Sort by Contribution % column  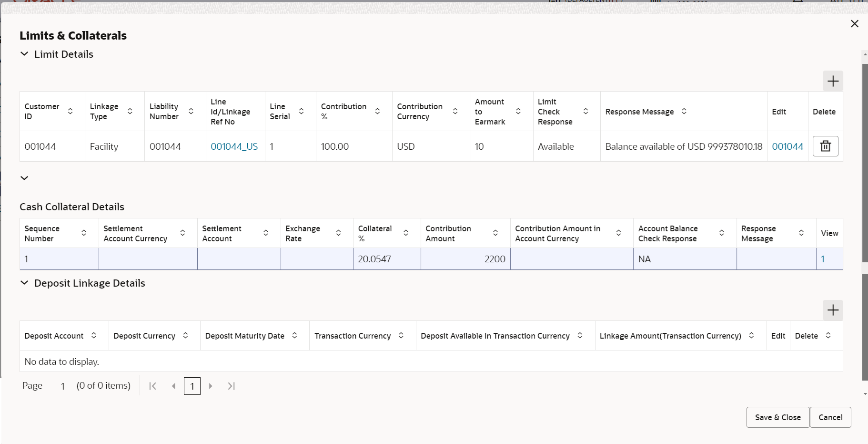[x=377, y=111]
